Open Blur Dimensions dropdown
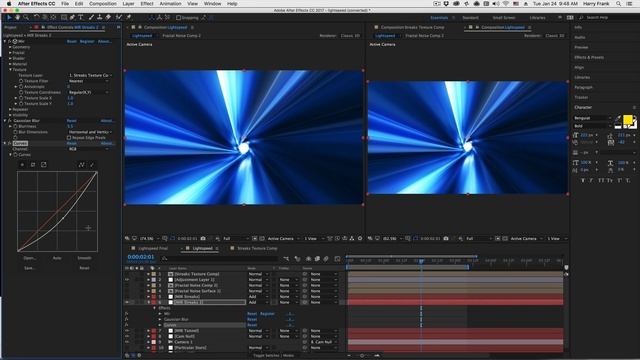Viewport: 640px width, 360px height. (x=90, y=132)
